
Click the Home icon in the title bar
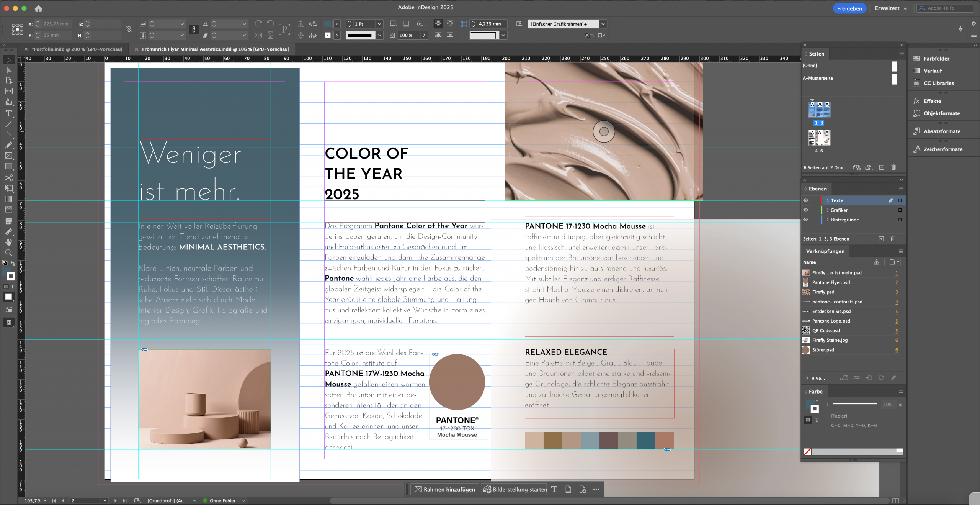pos(38,8)
